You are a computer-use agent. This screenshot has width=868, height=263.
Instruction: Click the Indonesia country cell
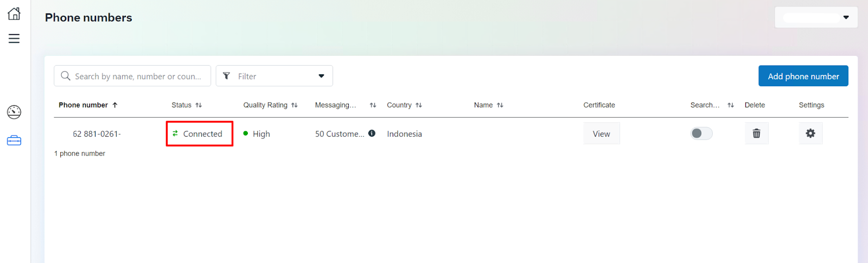pos(404,134)
